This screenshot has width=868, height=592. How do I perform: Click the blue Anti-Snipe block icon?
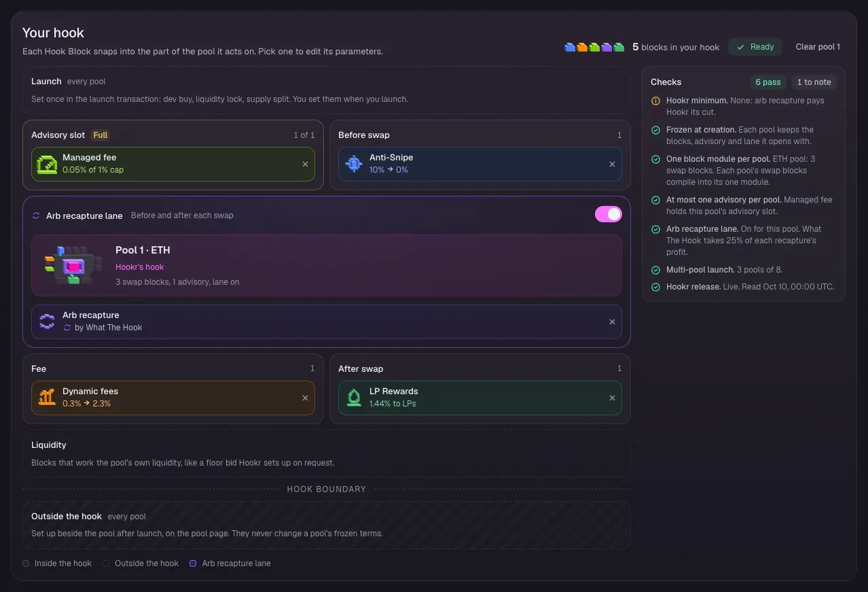point(354,164)
